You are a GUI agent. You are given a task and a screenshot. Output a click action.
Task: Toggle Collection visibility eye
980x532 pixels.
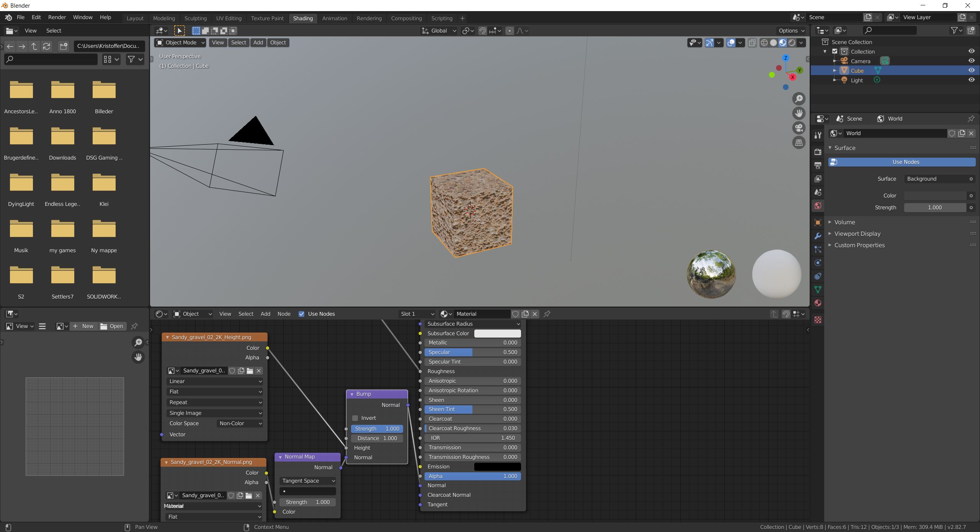pos(971,51)
